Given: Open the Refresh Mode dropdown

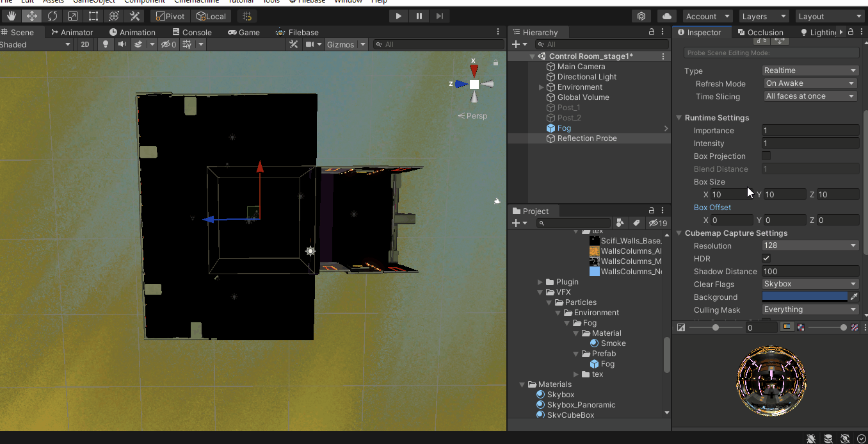Looking at the screenshot, I should point(810,83).
